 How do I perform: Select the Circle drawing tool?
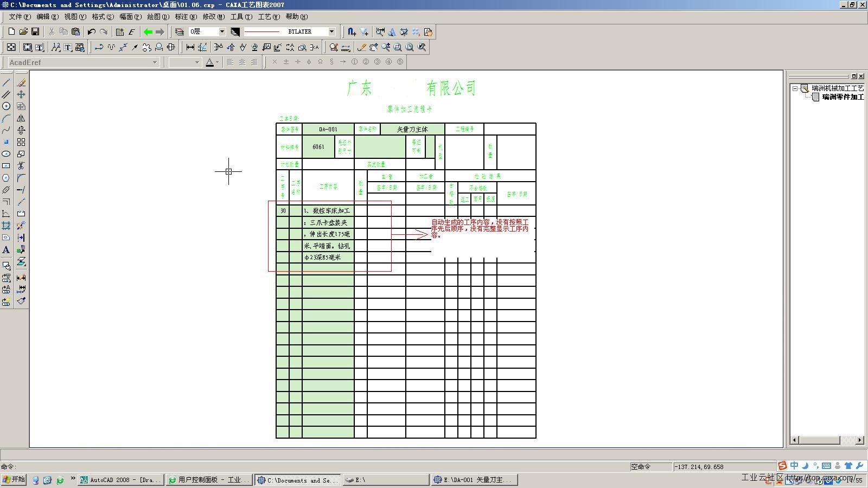pos(6,106)
